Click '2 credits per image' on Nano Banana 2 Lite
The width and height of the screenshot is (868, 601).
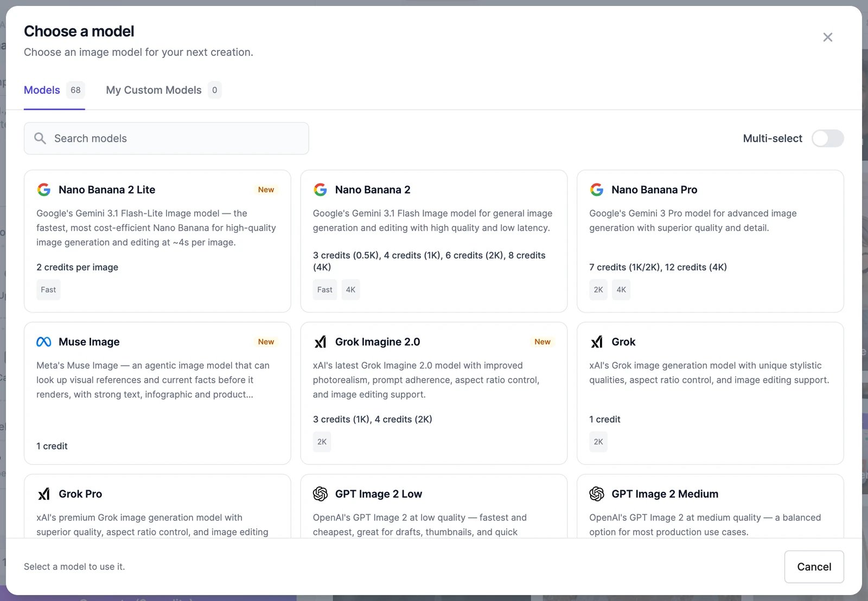coord(77,267)
